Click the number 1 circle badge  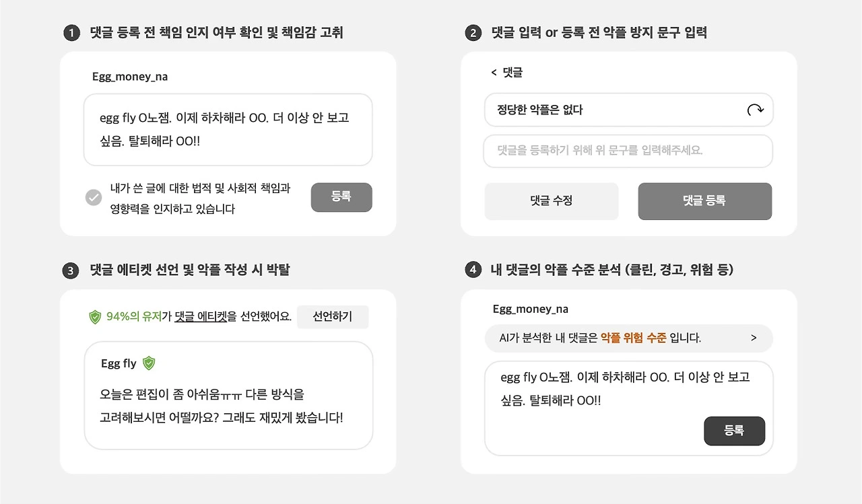click(x=71, y=33)
